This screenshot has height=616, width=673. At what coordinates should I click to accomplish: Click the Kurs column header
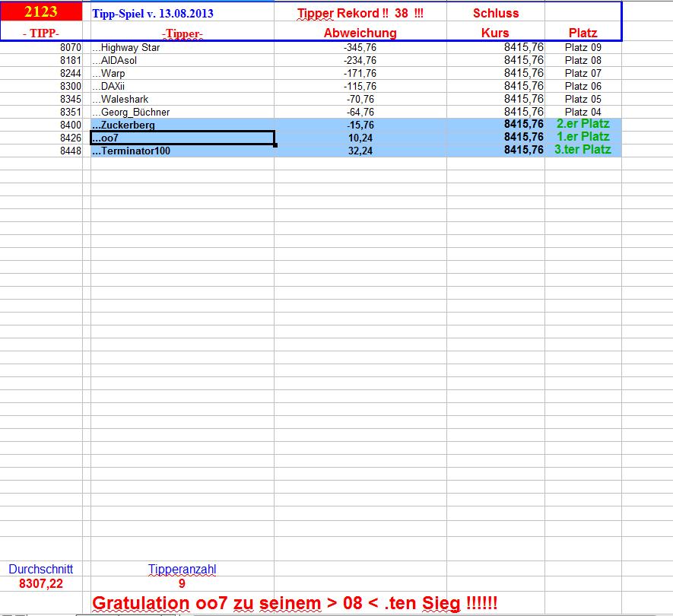[495, 33]
